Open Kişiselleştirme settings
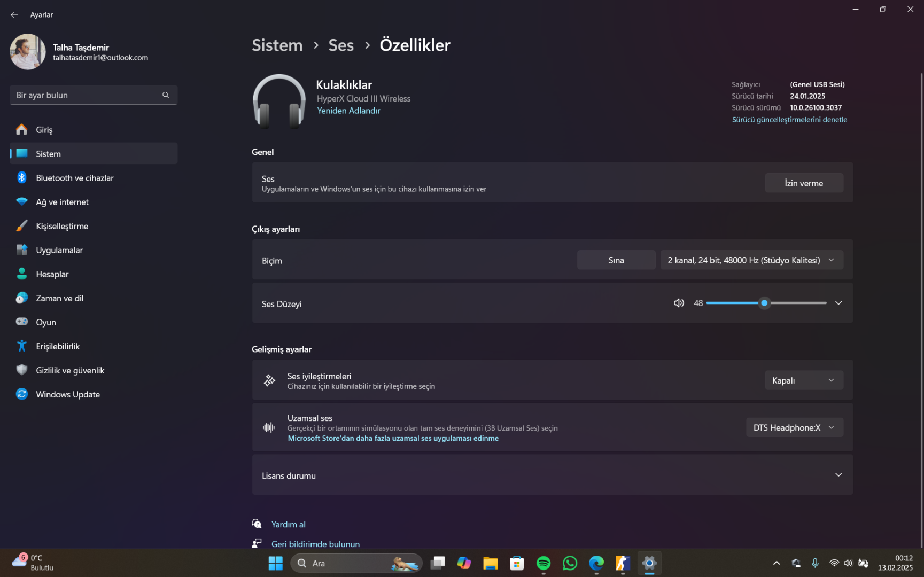 [94, 226]
